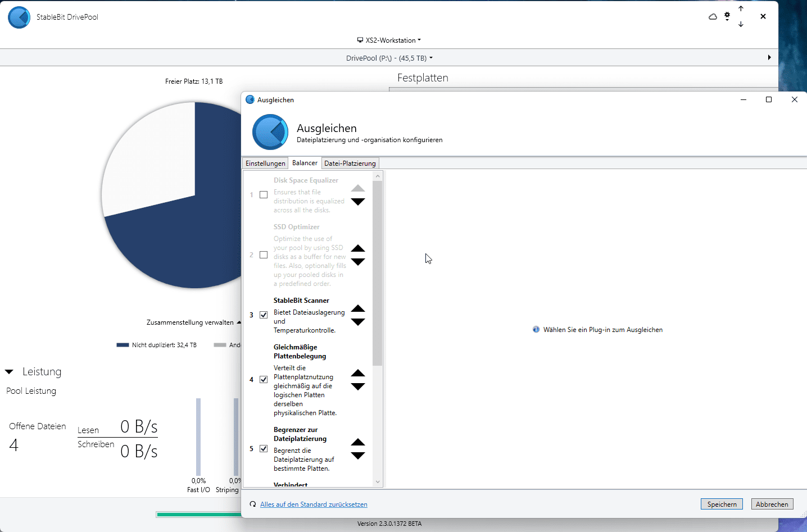
Task: Select the Gleichmäßige Plattenbelegung title
Action: click(300, 352)
